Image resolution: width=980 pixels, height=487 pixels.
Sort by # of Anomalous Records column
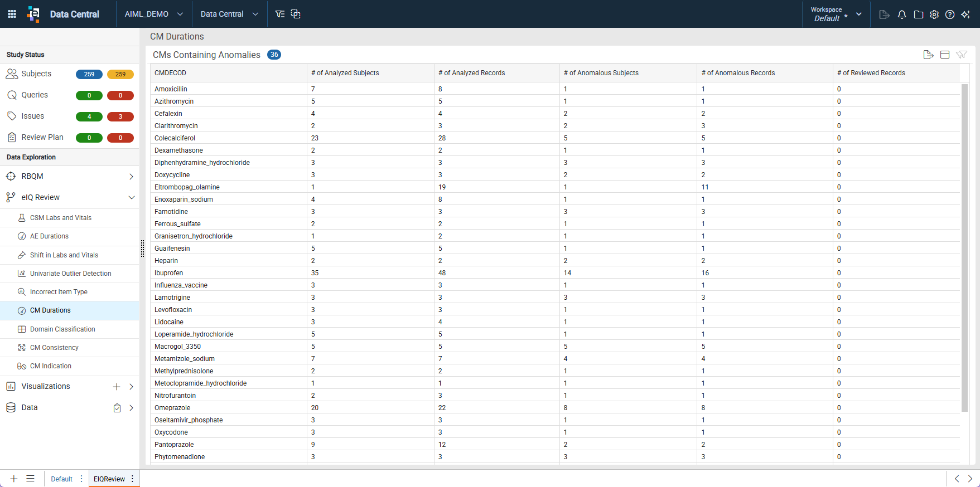(x=738, y=73)
